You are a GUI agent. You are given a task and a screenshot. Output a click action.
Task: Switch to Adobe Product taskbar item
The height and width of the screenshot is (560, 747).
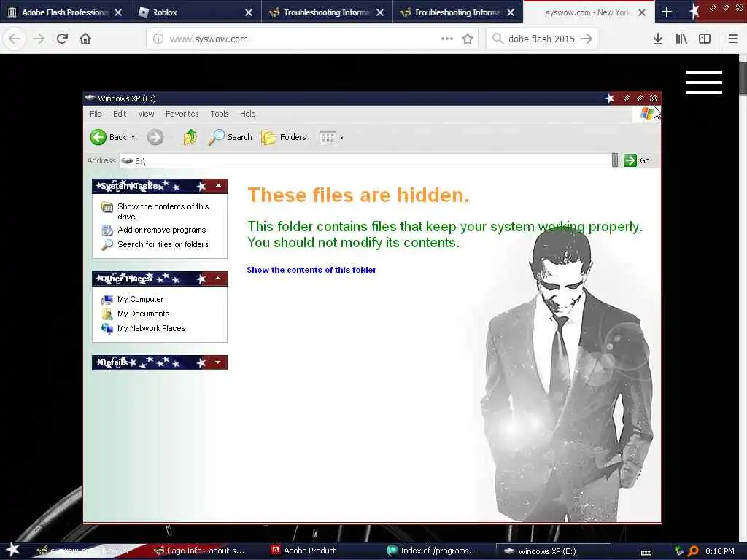[303, 551]
